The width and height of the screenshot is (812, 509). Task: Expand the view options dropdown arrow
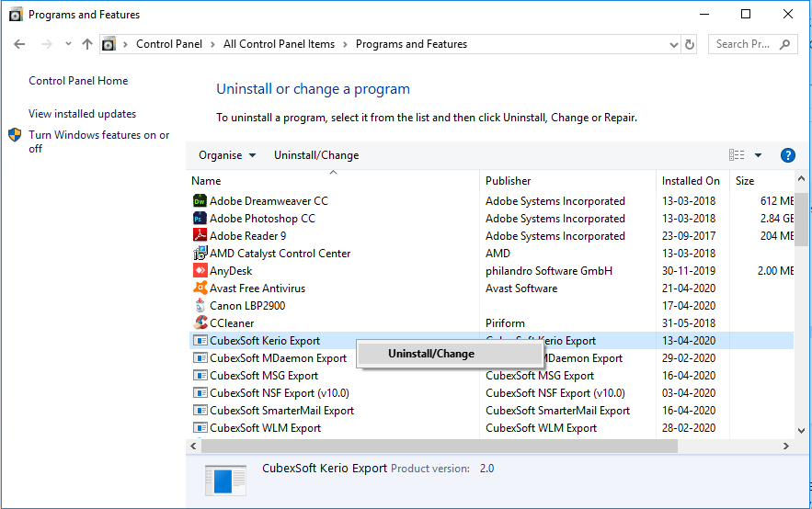(x=758, y=155)
